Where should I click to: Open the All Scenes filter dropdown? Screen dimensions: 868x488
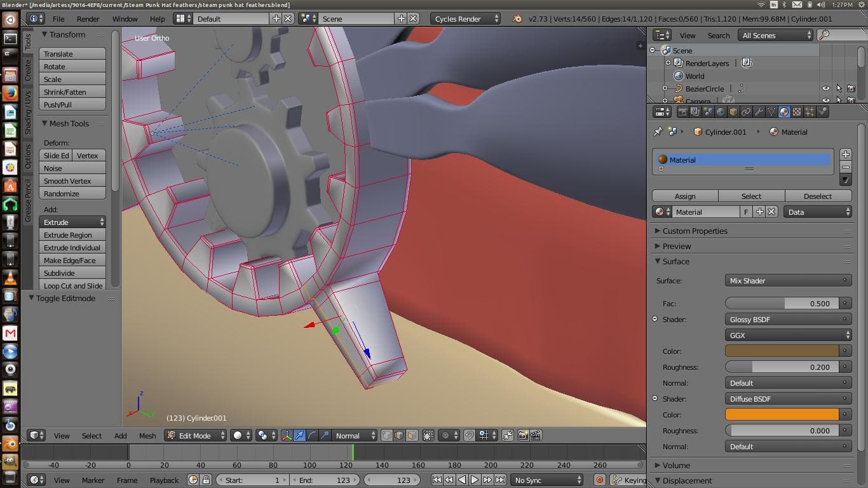pos(774,35)
